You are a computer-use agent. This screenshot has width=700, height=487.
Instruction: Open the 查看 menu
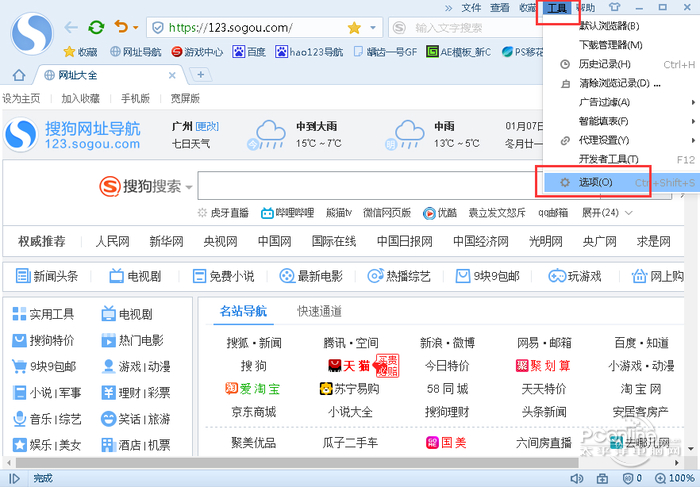[500, 8]
